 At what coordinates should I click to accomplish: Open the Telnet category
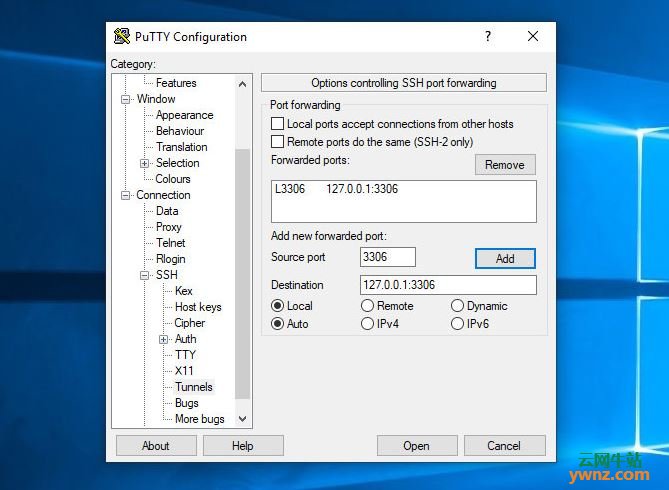(x=171, y=243)
